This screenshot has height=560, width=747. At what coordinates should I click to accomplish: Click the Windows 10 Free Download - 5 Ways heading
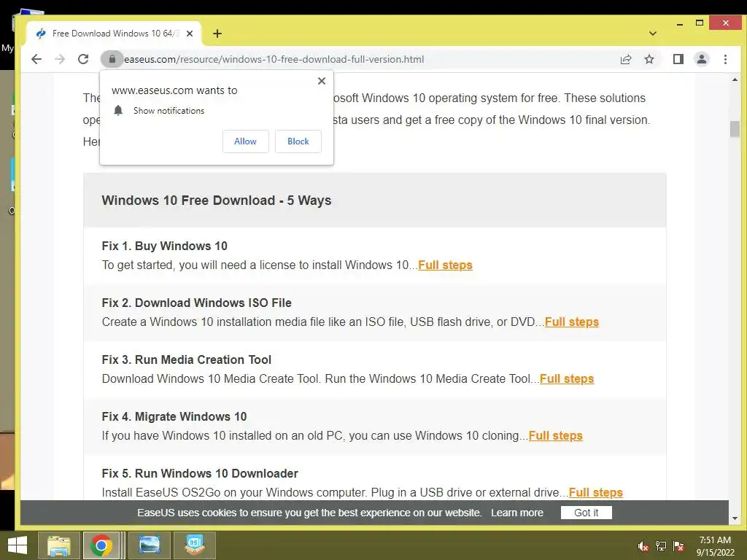coord(216,201)
